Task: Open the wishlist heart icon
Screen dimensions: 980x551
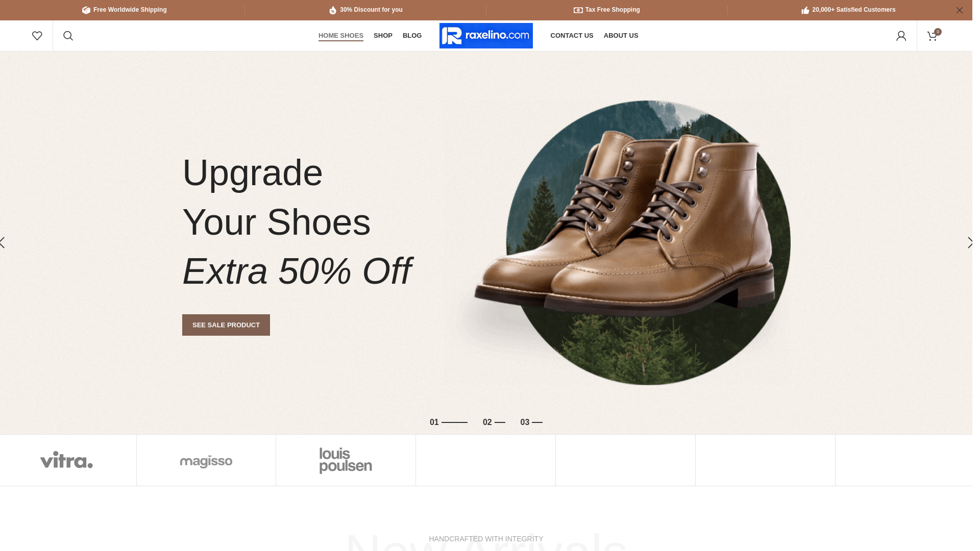Action: (37, 36)
